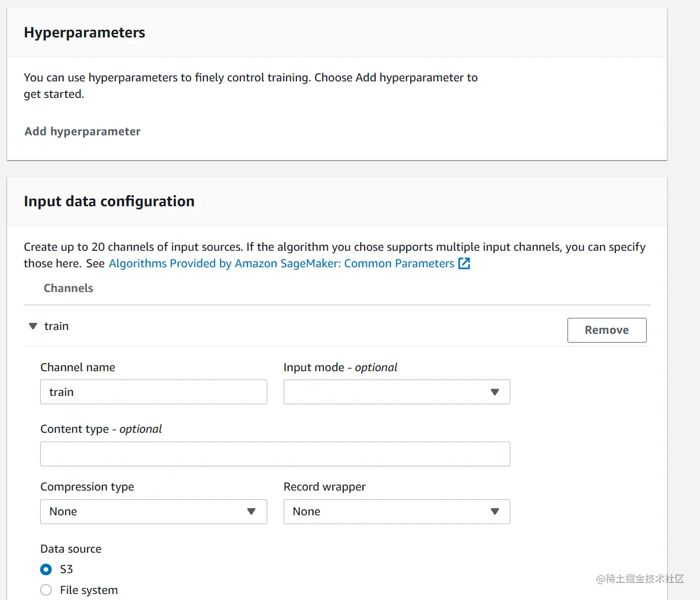Click the Input data configuration heading
700x600 pixels.
tap(109, 201)
